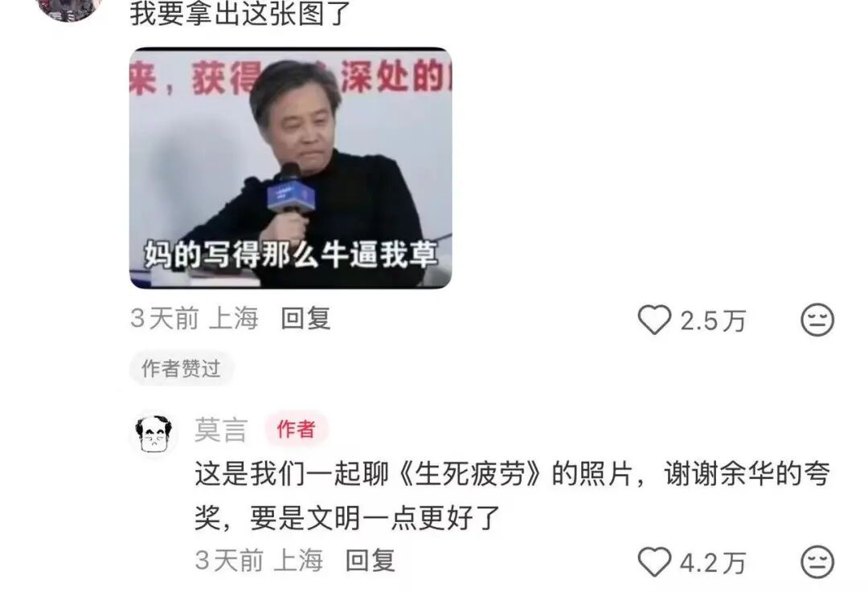
Task: Tap the 3天前 上海 timestamp under 莫言's reply
Action: click(259, 561)
